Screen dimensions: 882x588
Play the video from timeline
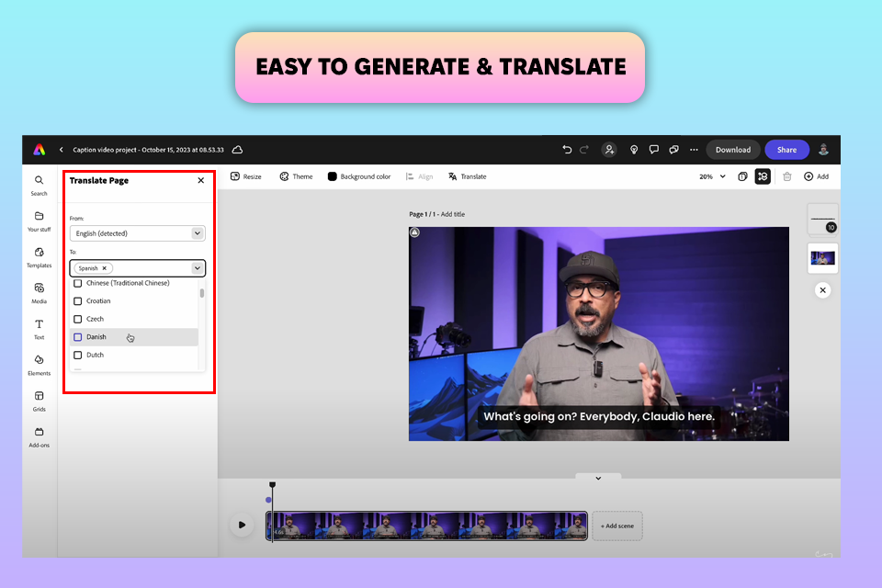click(x=242, y=525)
